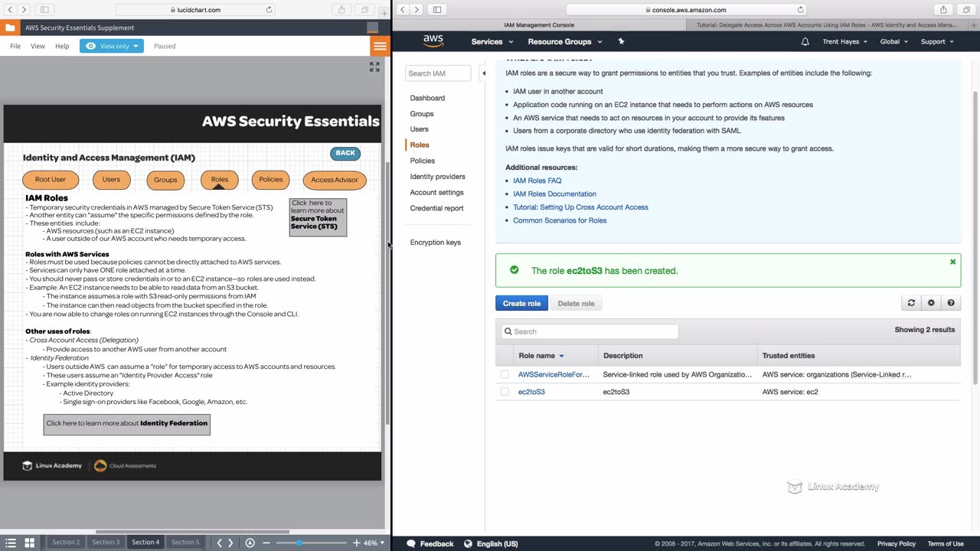The image size is (980, 551).
Task: Switch to the Tutorial: Delegate Access Safari tab
Action: click(826, 24)
